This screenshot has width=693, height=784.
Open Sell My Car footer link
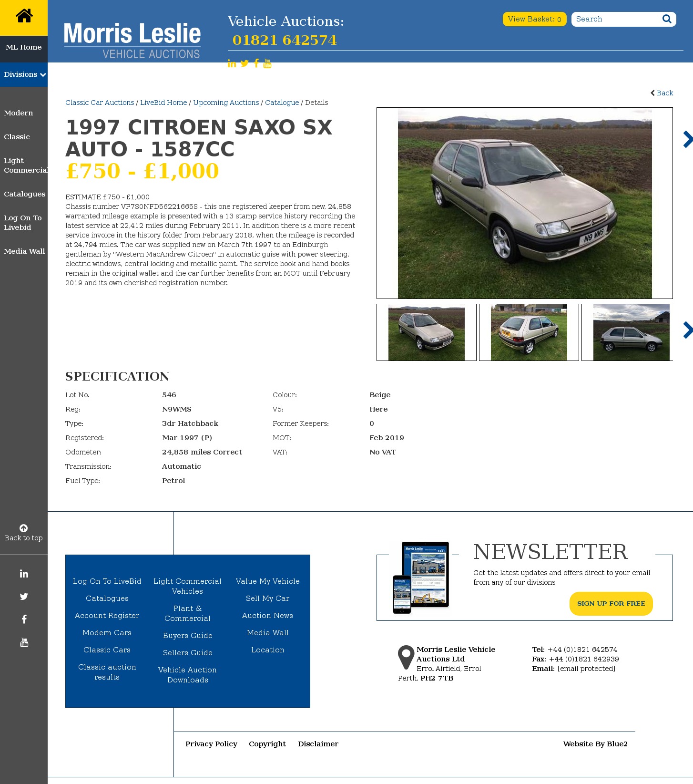click(x=268, y=598)
